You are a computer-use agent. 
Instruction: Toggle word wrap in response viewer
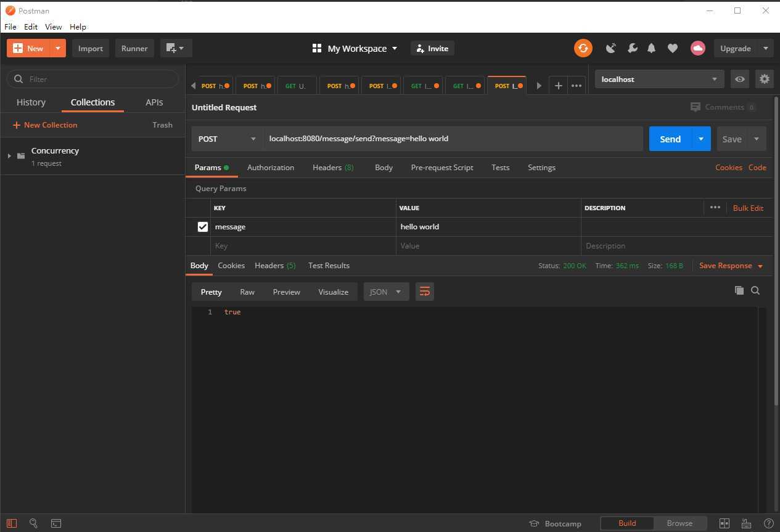click(424, 292)
